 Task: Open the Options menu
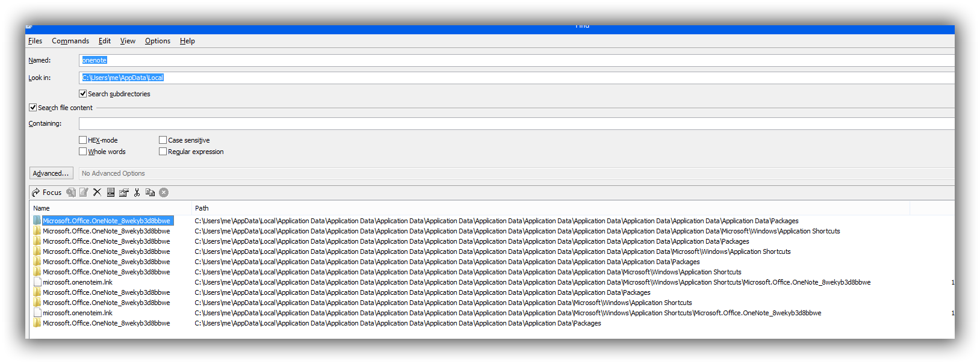pyautogui.click(x=158, y=41)
